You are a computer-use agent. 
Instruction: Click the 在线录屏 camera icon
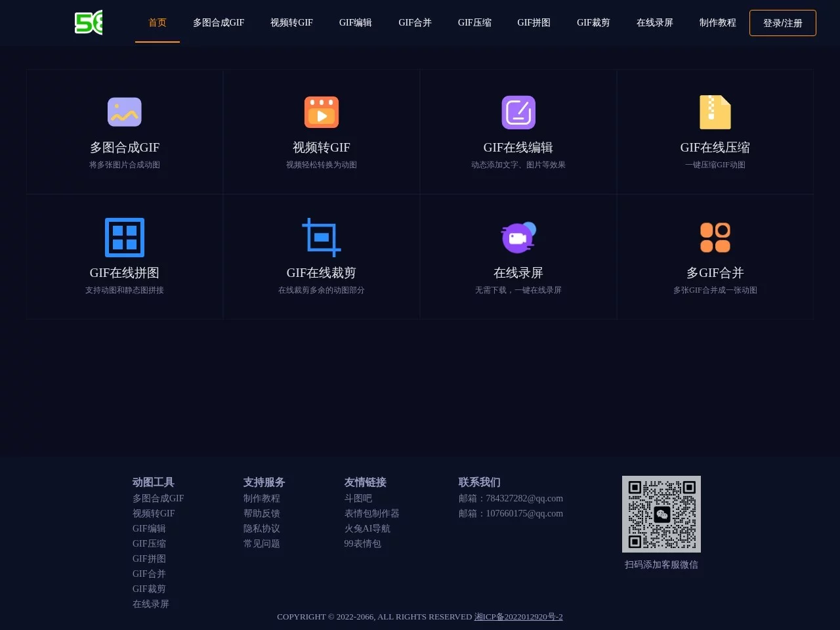coord(518,238)
